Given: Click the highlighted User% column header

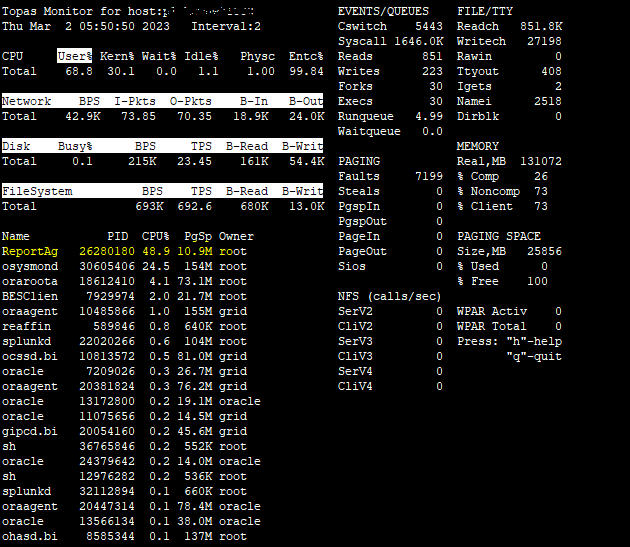Looking at the screenshot, I should (75, 56).
